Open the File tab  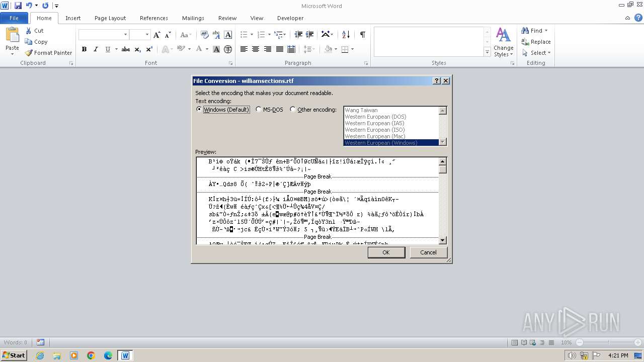[x=14, y=18]
